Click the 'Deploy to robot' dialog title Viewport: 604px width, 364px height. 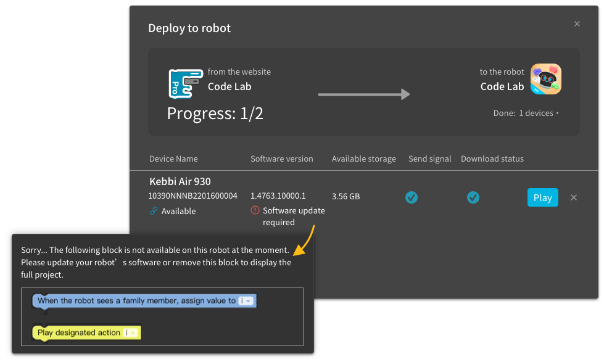[189, 28]
